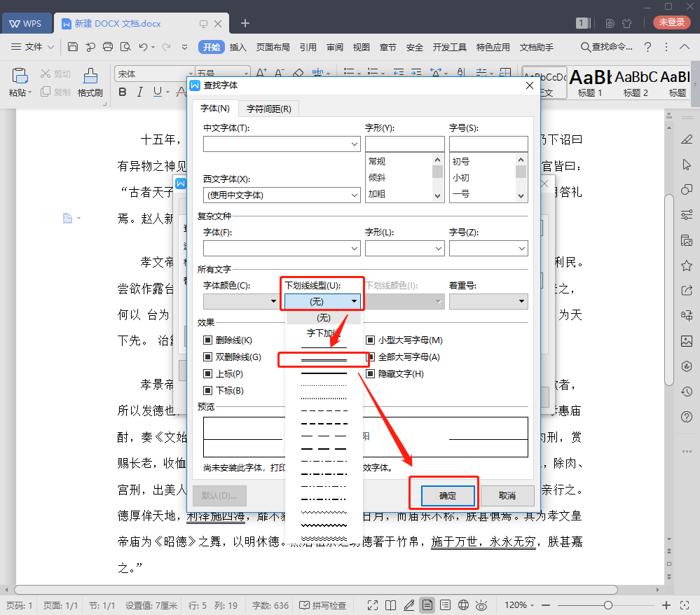The image size is (700, 615).
Task: Click the spell check icon in status bar
Action: click(305, 604)
